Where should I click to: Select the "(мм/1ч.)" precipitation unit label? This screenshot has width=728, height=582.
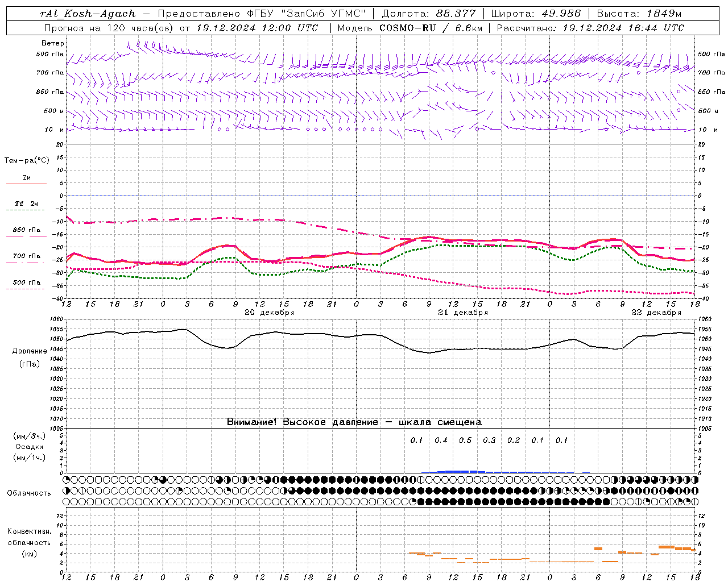tap(29, 458)
